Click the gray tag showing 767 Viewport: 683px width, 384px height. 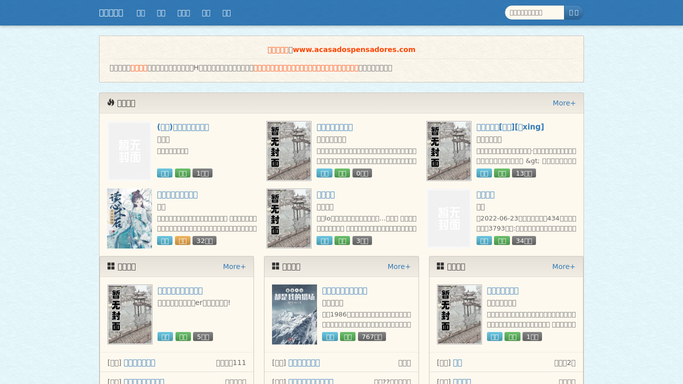[x=372, y=337]
